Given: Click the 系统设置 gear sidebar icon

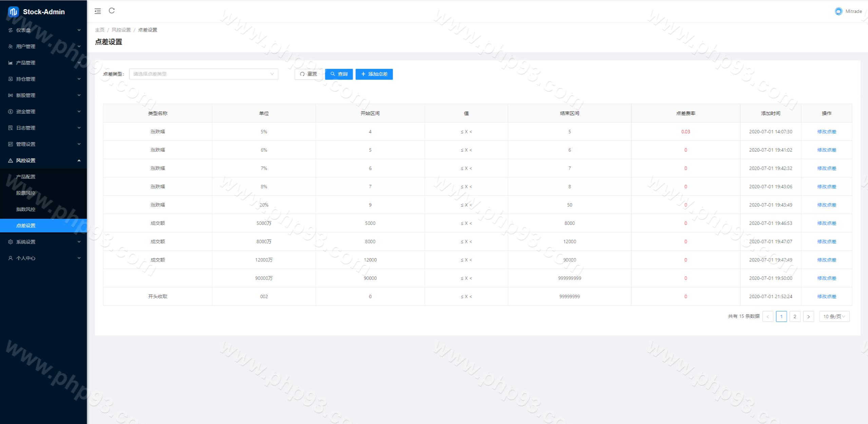Looking at the screenshot, I should (11, 242).
